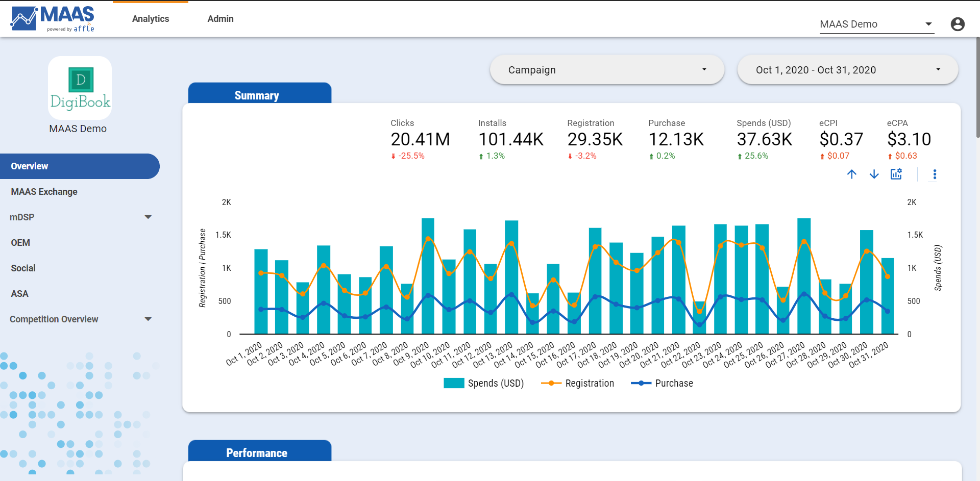
Task: Open the Social section from the sidebar
Action: [x=23, y=268]
